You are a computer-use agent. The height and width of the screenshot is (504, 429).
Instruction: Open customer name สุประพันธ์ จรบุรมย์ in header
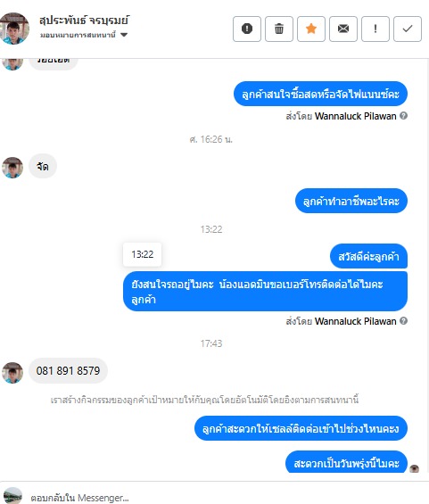(84, 21)
